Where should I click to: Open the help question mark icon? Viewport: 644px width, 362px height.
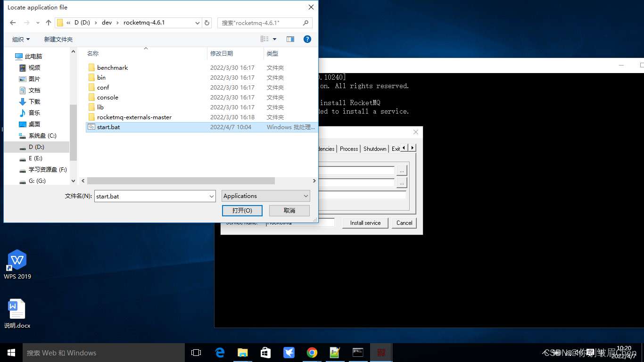click(x=307, y=39)
